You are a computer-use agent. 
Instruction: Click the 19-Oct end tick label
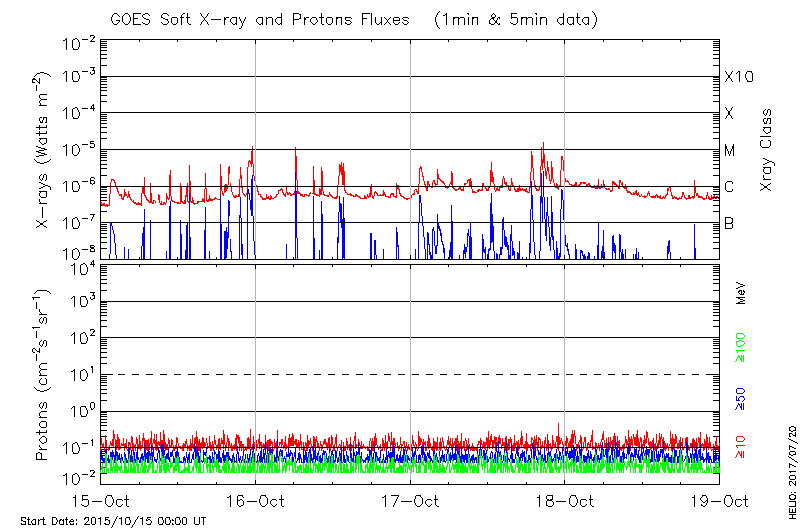pos(720,500)
